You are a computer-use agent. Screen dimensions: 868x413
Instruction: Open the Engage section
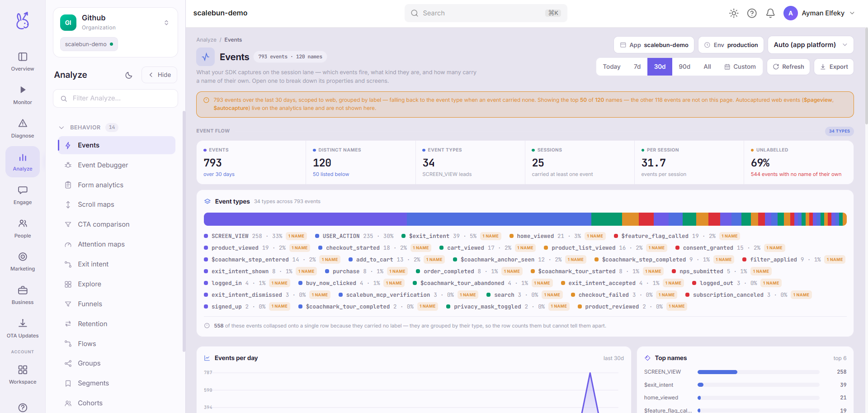pyautogui.click(x=23, y=195)
